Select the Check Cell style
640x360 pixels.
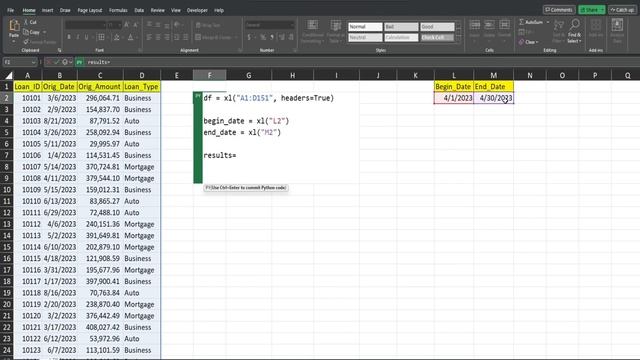(x=437, y=38)
